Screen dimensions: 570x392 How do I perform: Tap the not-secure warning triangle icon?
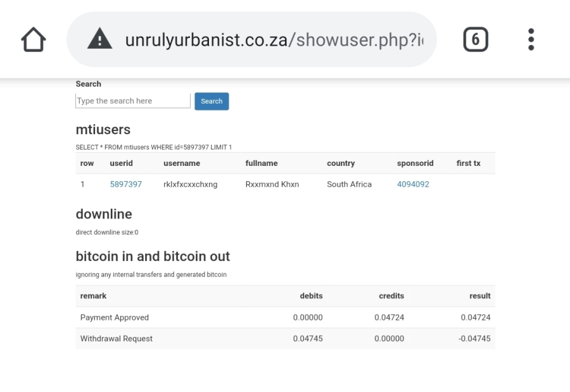(x=99, y=40)
